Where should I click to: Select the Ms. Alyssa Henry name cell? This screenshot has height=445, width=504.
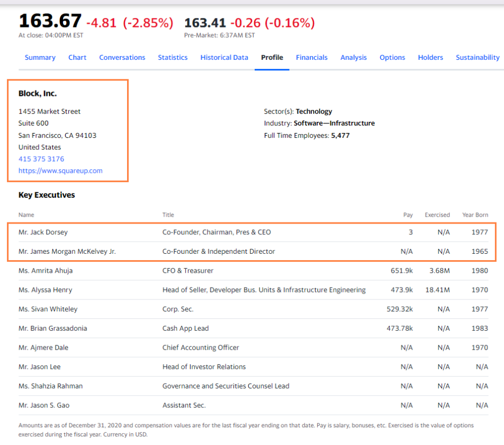(45, 290)
